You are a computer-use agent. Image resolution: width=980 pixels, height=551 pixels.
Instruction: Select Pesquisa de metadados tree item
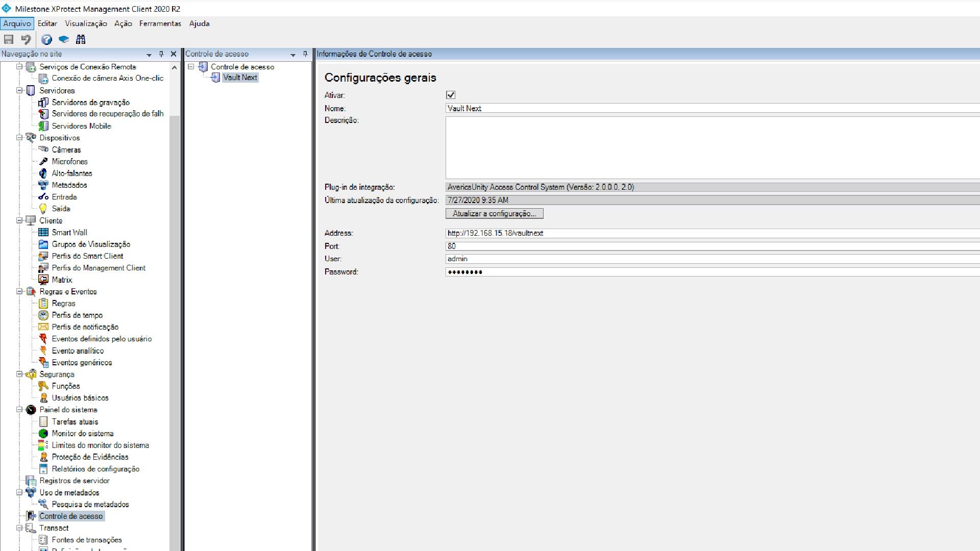click(x=90, y=505)
